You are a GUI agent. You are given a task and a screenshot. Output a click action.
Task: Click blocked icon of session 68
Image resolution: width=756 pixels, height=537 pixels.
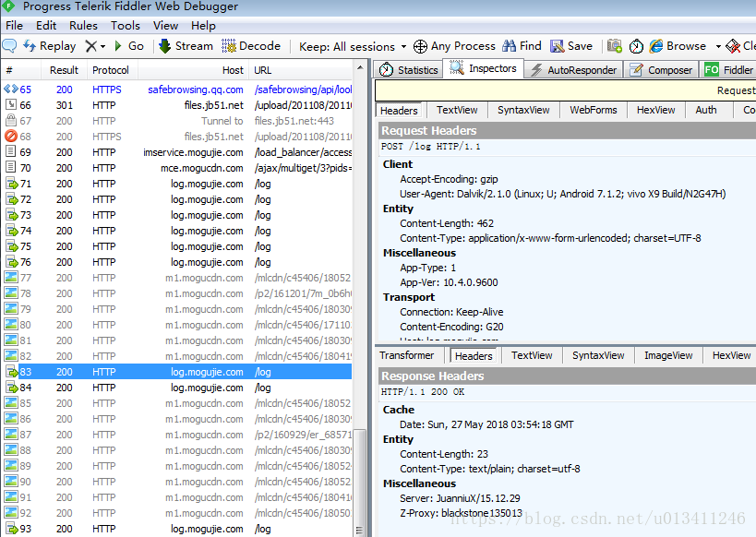point(10,137)
